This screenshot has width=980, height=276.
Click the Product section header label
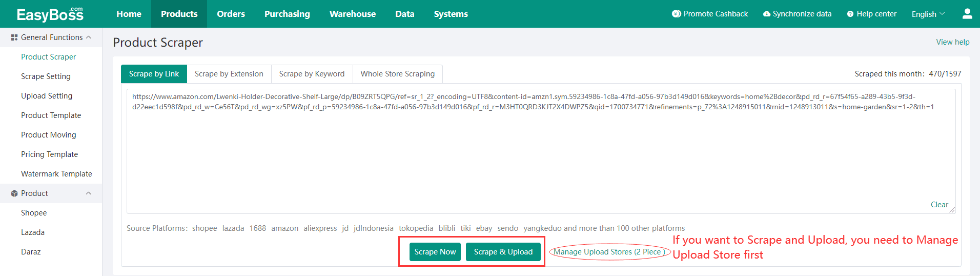point(34,193)
